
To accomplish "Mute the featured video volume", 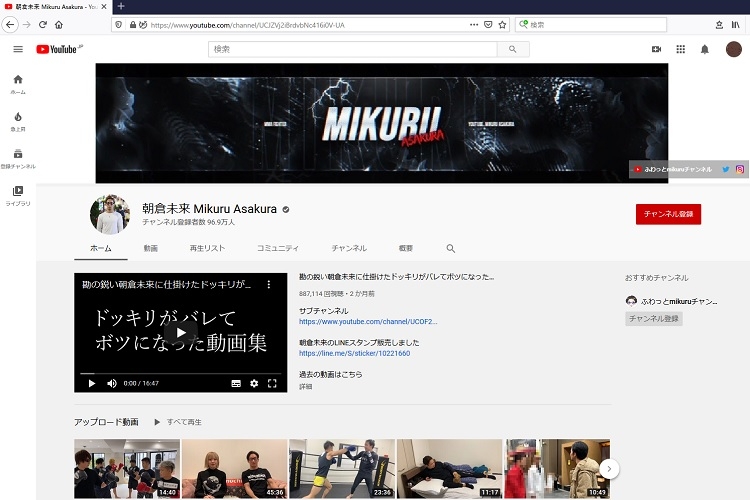I will (x=111, y=383).
